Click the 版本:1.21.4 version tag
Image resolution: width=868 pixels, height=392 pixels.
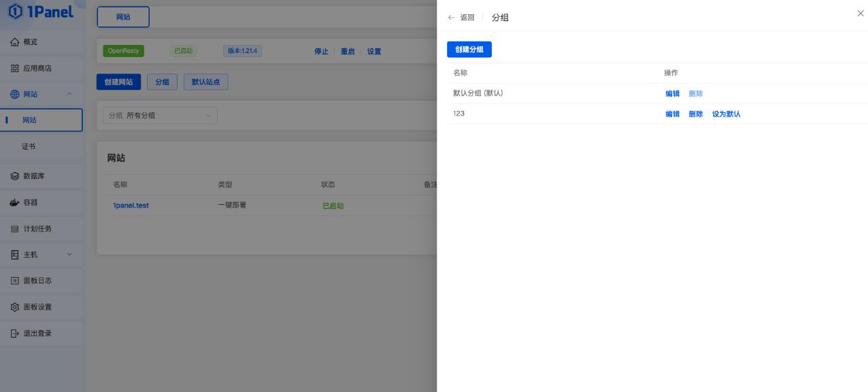pos(243,51)
